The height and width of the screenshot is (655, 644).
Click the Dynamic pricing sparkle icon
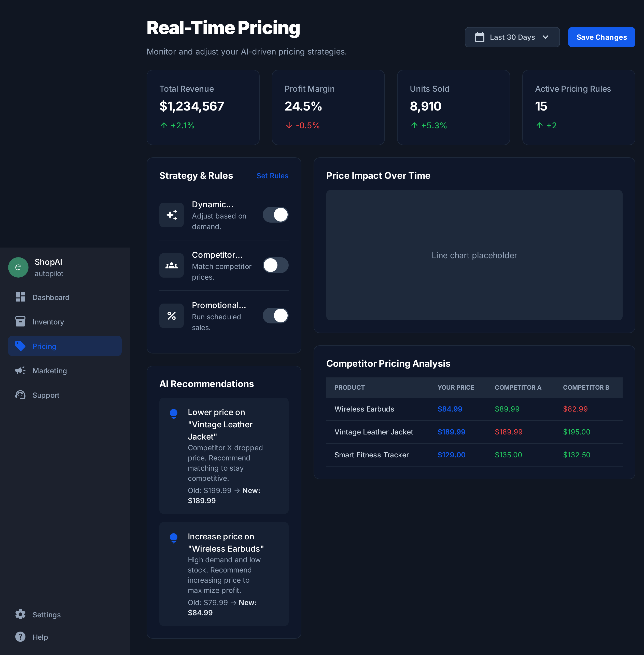point(172,215)
